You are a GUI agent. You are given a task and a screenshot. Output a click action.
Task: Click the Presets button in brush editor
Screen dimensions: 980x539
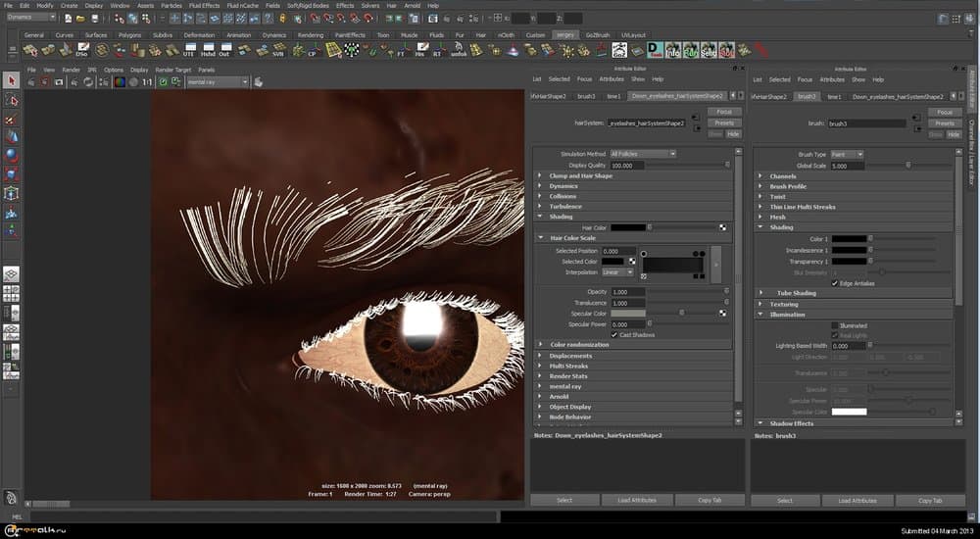tap(945, 123)
